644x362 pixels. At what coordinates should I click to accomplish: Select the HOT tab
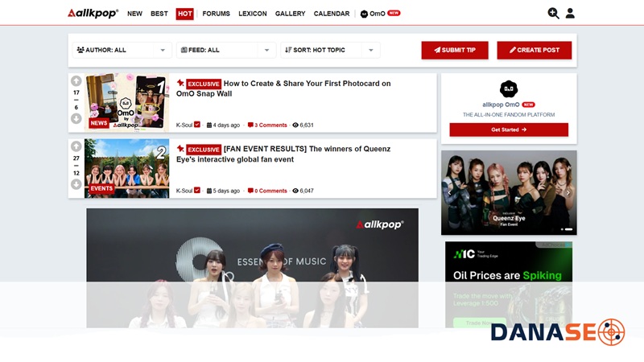tap(185, 14)
